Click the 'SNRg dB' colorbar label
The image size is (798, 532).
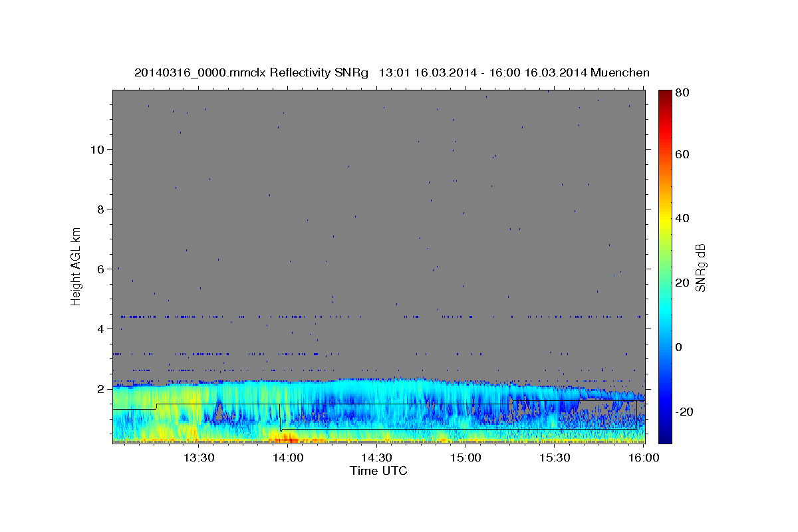click(x=700, y=267)
